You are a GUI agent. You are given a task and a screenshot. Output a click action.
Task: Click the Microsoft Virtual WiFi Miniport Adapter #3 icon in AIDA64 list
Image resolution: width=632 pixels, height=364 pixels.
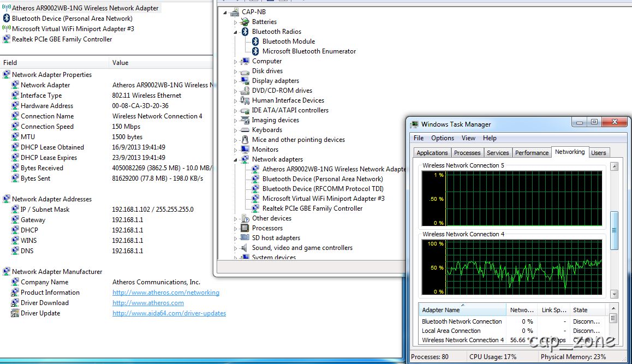(x=7, y=28)
